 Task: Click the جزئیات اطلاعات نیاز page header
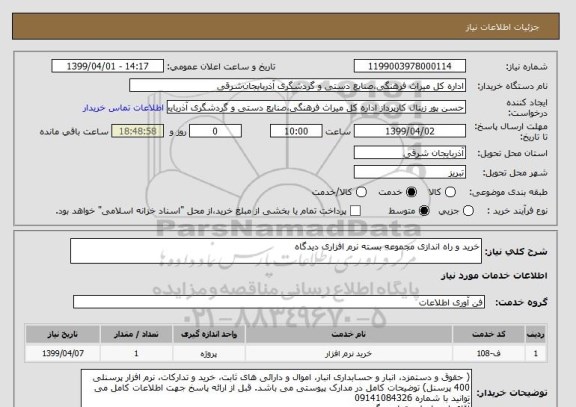[502, 28]
